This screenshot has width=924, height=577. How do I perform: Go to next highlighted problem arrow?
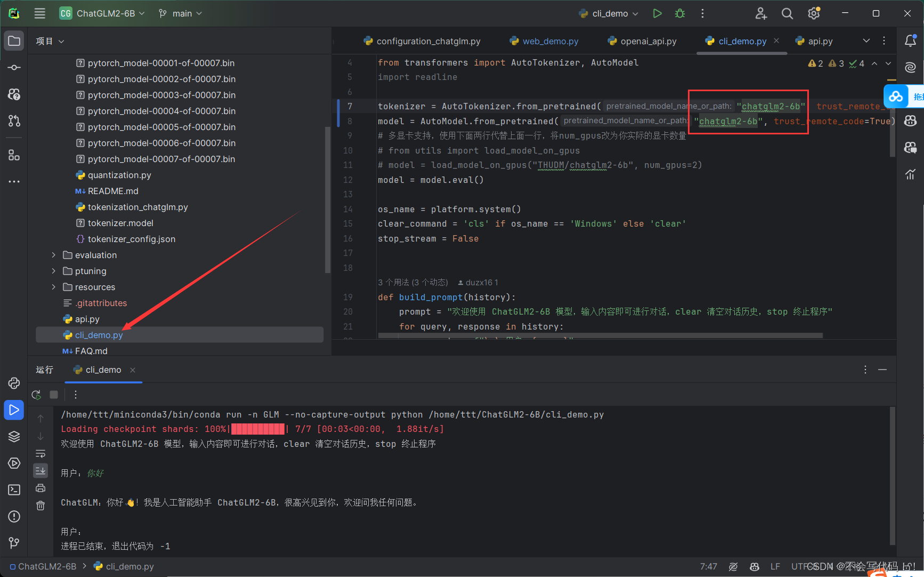[x=888, y=63]
